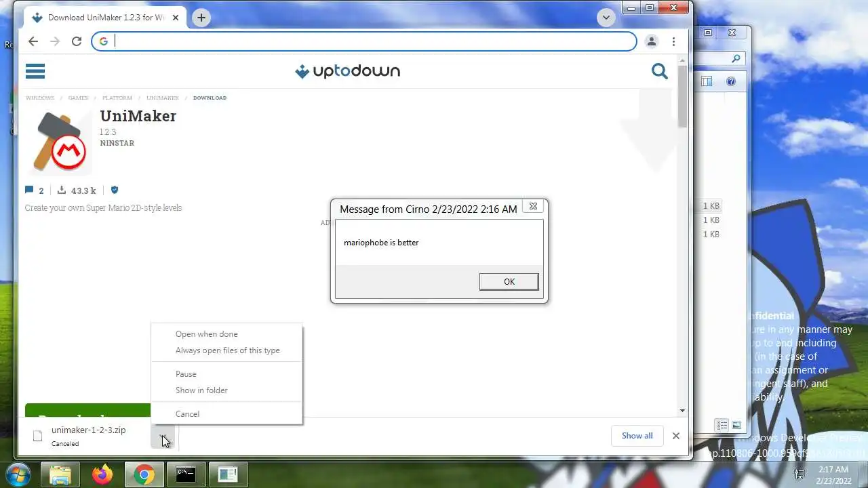Open Command Prompt from the taskbar

click(186, 474)
